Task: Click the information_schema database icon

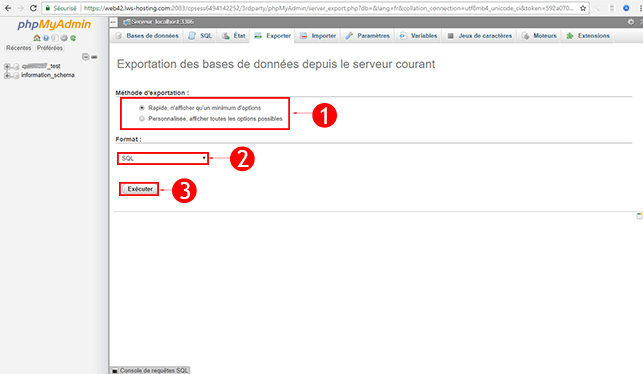Action: [x=16, y=75]
